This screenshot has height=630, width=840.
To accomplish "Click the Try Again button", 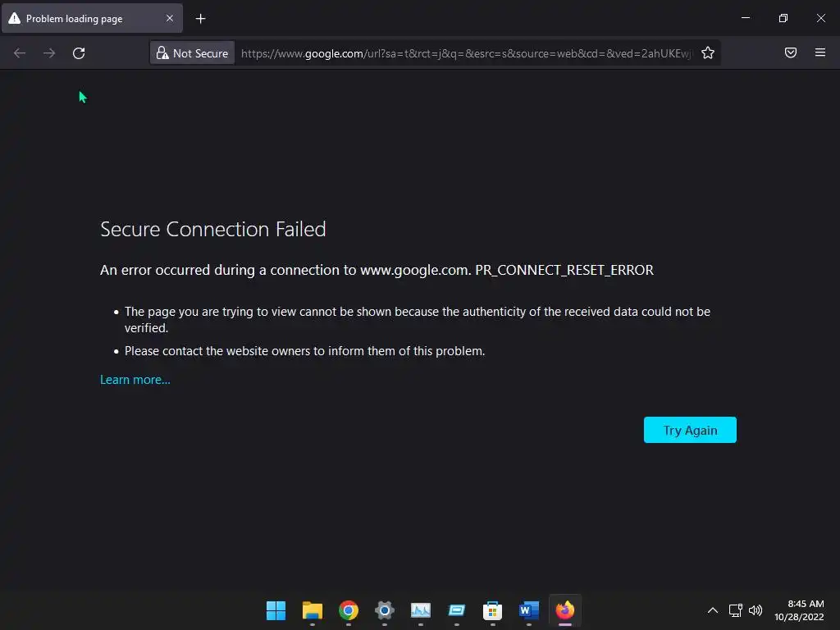I will tap(690, 430).
